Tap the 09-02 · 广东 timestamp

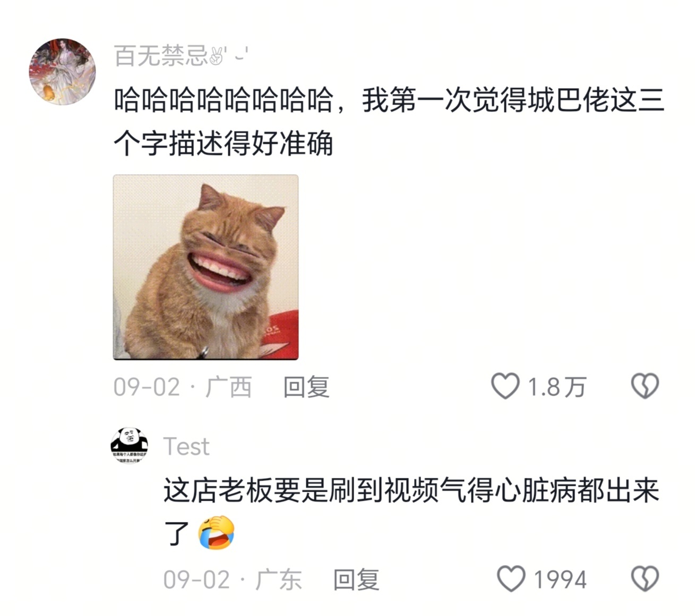pos(233,579)
